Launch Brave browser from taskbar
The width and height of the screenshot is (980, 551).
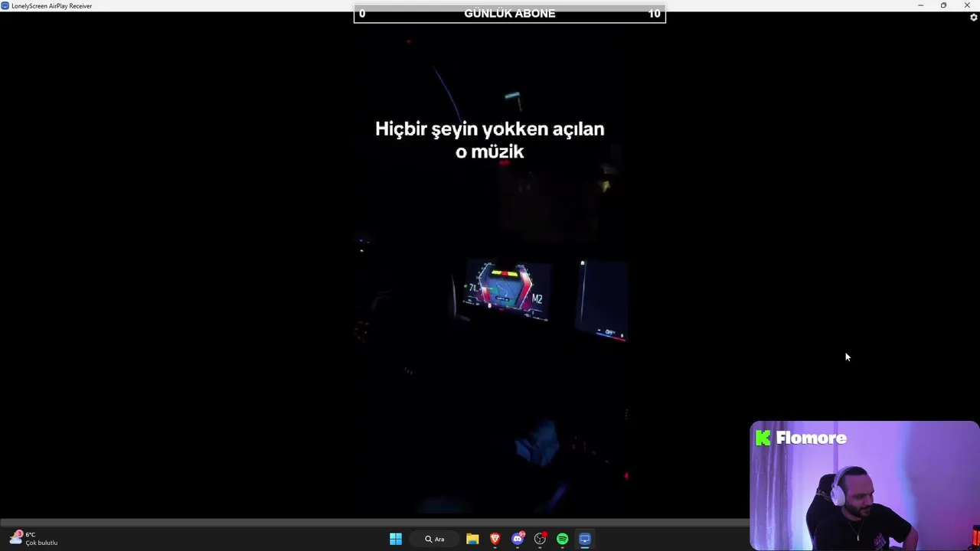(495, 539)
